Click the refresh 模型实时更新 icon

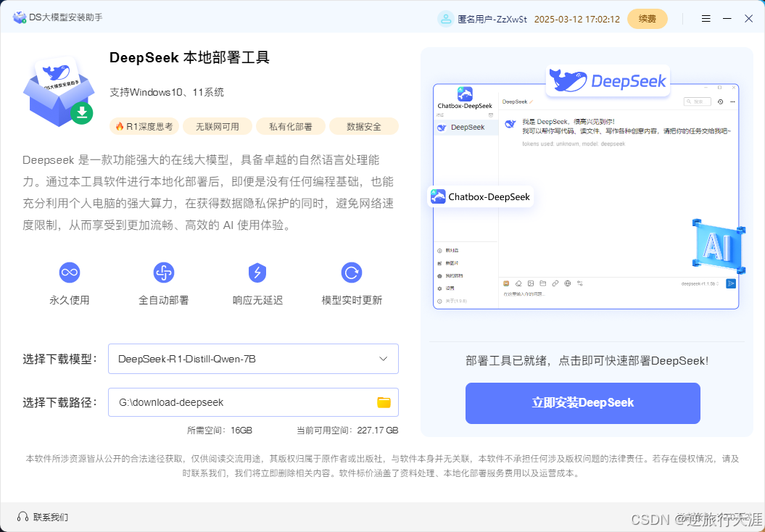(351, 272)
